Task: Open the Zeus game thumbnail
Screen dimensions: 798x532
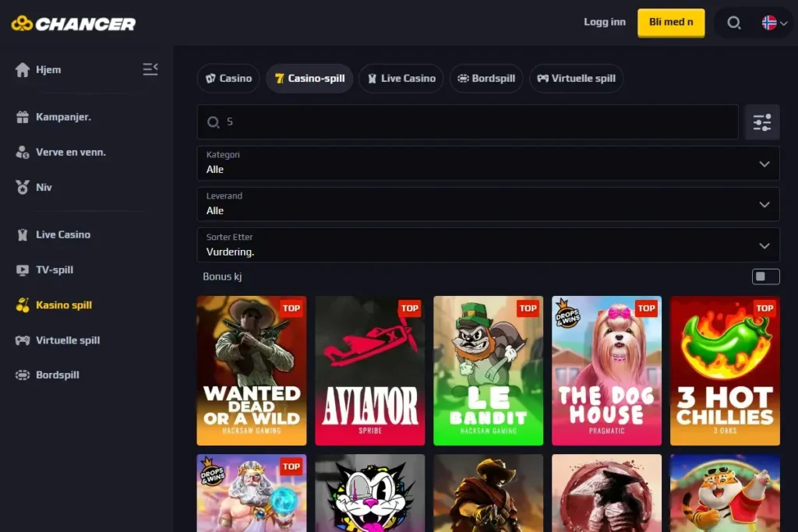Action: coord(252,493)
